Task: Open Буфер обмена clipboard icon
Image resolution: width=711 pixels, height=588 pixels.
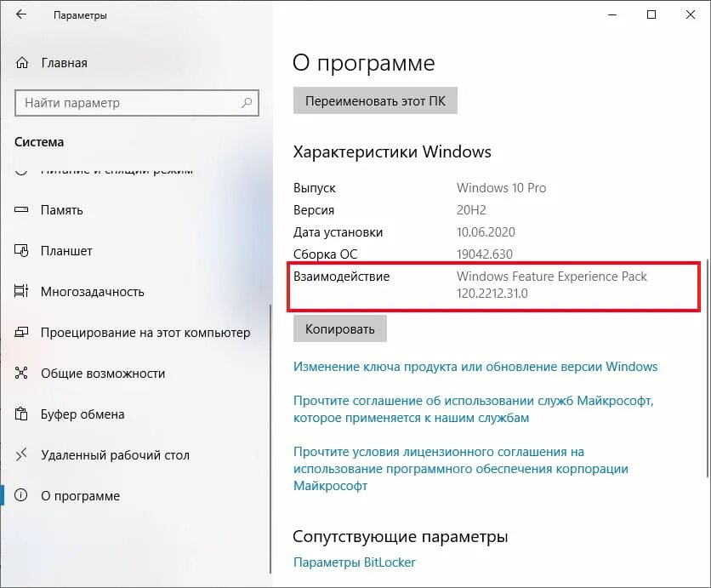Action: (21, 414)
